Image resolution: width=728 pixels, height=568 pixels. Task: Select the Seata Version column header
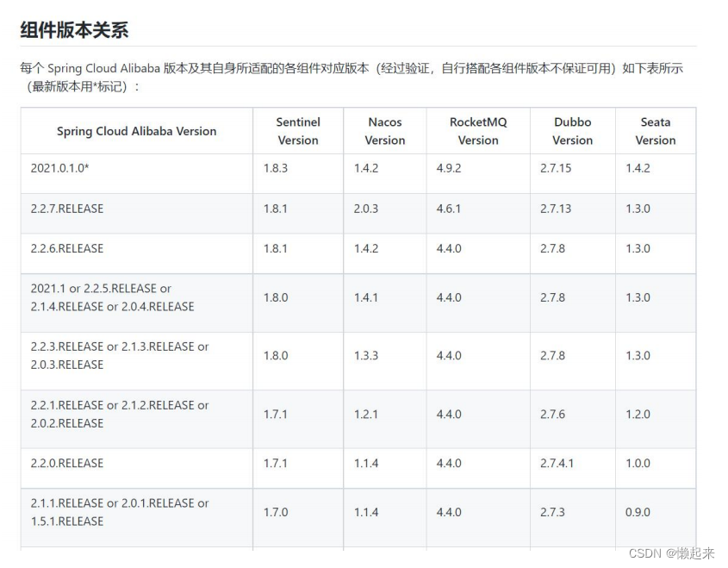(x=656, y=131)
